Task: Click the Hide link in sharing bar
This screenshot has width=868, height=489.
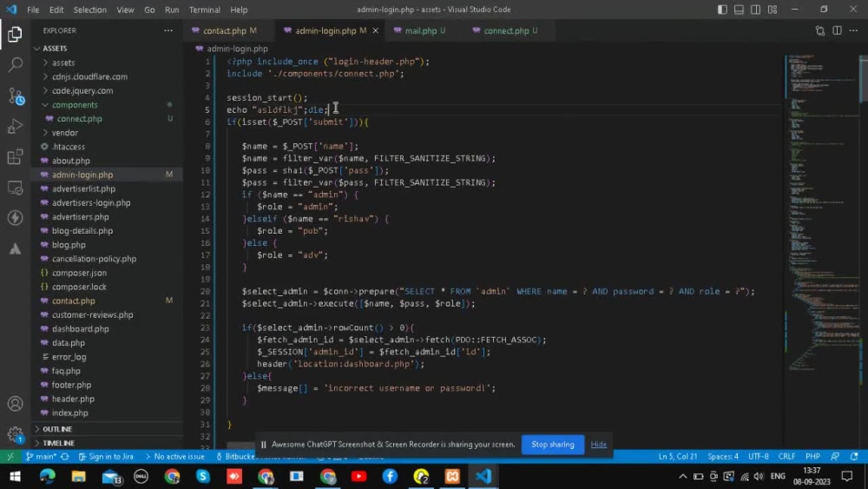Action: point(598,444)
